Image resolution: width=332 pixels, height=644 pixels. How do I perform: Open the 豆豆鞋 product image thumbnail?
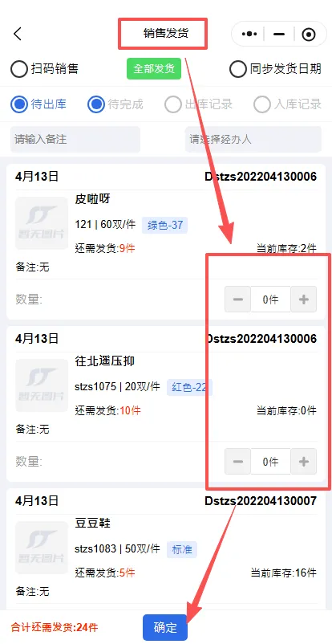click(42, 548)
